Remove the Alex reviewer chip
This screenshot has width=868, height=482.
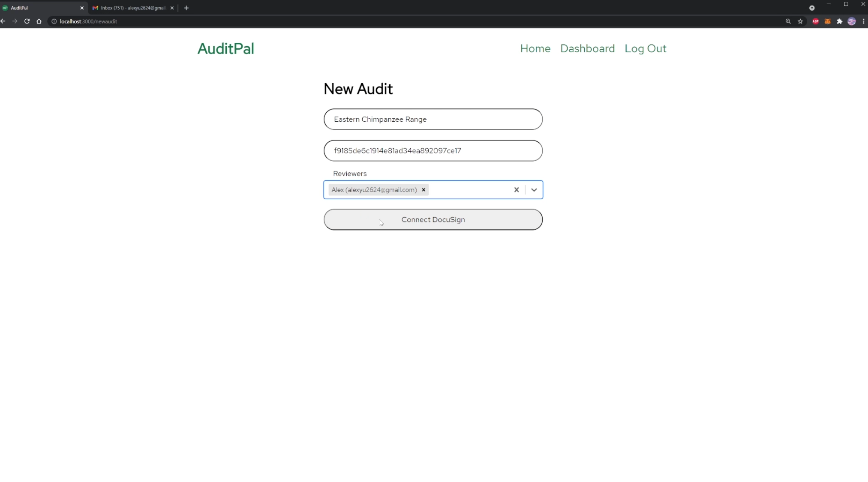[423, 190]
